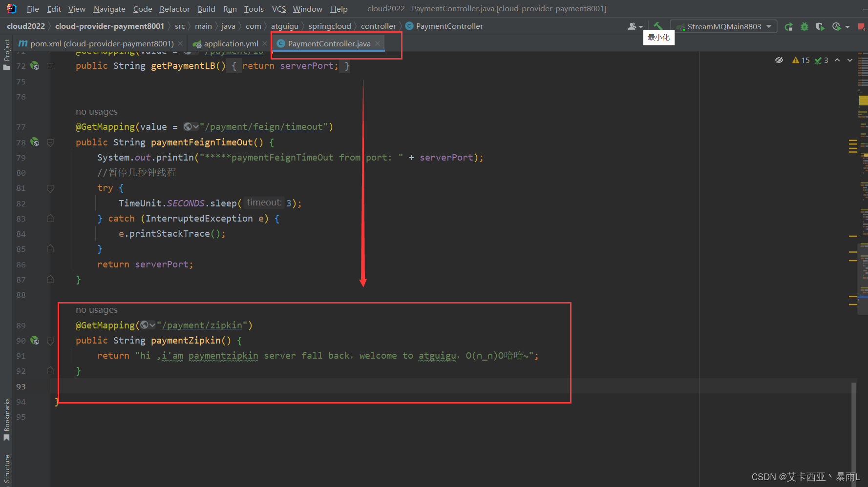Open the Edit menu
This screenshot has width=868, height=487.
coord(54,9)
